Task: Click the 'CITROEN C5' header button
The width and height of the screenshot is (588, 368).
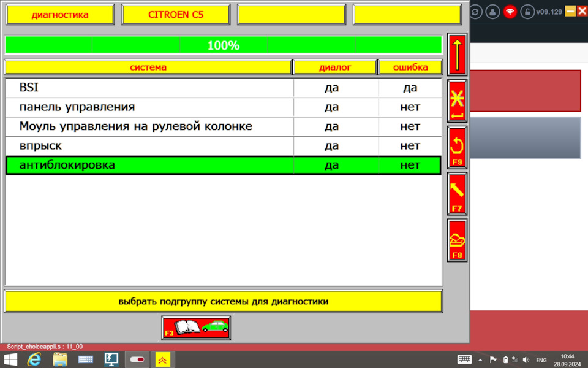Action: coord(176,15)
